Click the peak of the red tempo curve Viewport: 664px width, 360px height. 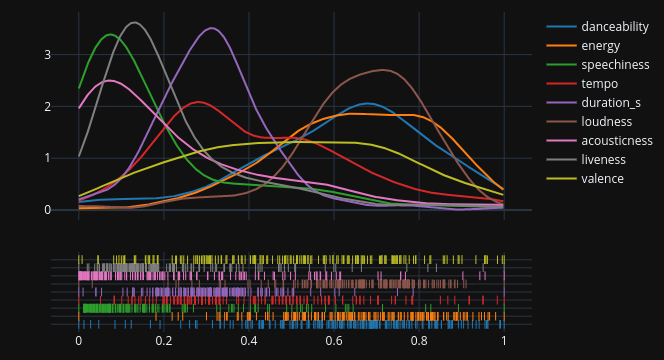click(x=198, y=102)
